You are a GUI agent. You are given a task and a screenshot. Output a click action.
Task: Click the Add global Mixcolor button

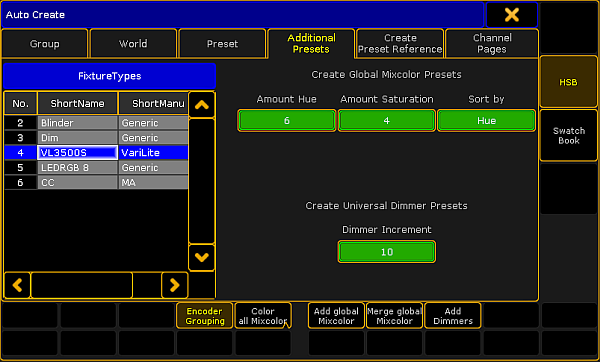tap(336, 316)
